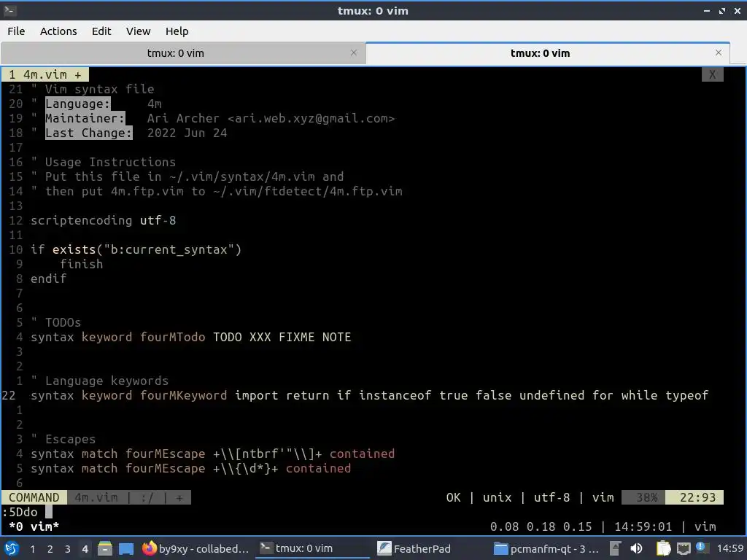The image size is (747, 560).
Task: Click the 38% position indicator in statusline
Action: (643, 497)
